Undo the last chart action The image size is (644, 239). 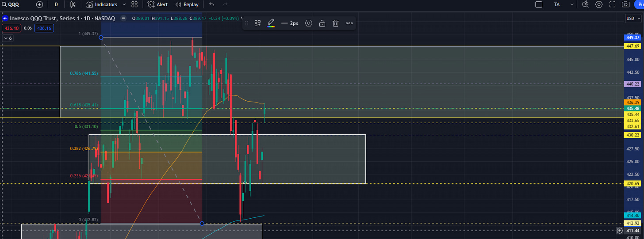pos(212,4)
